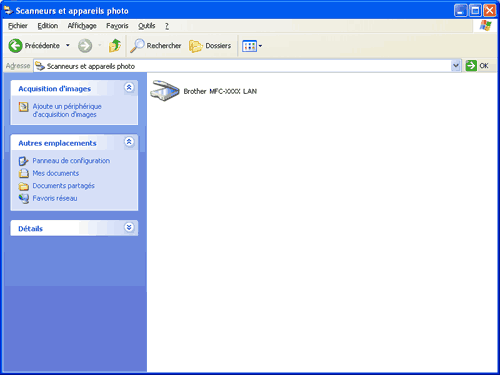500x375 pixels.
Task: Click the green Précédente back arrow
Action: (x=15, y=46)
